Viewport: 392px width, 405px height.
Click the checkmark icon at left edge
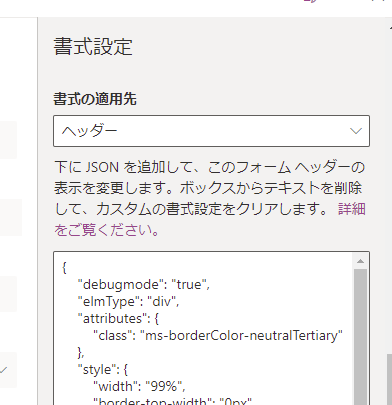pos(3,370)
